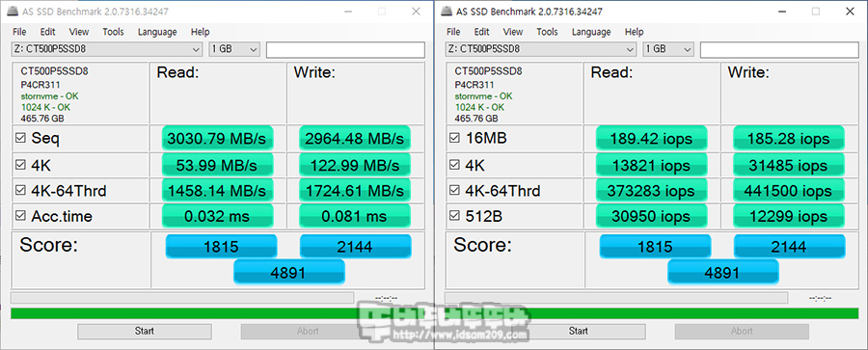The image size is (868, 350).
Task: Click Start button in right window
Action: coord(579,331)
